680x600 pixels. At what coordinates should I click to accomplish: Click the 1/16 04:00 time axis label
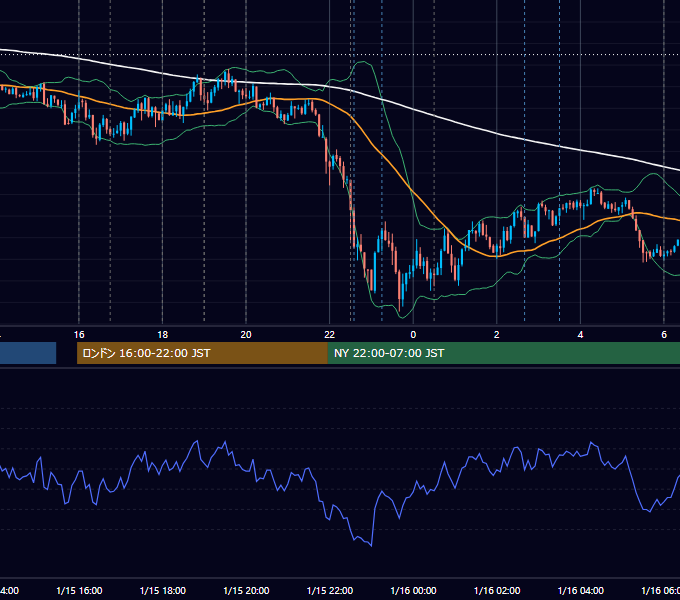click(x=581, y=590)
